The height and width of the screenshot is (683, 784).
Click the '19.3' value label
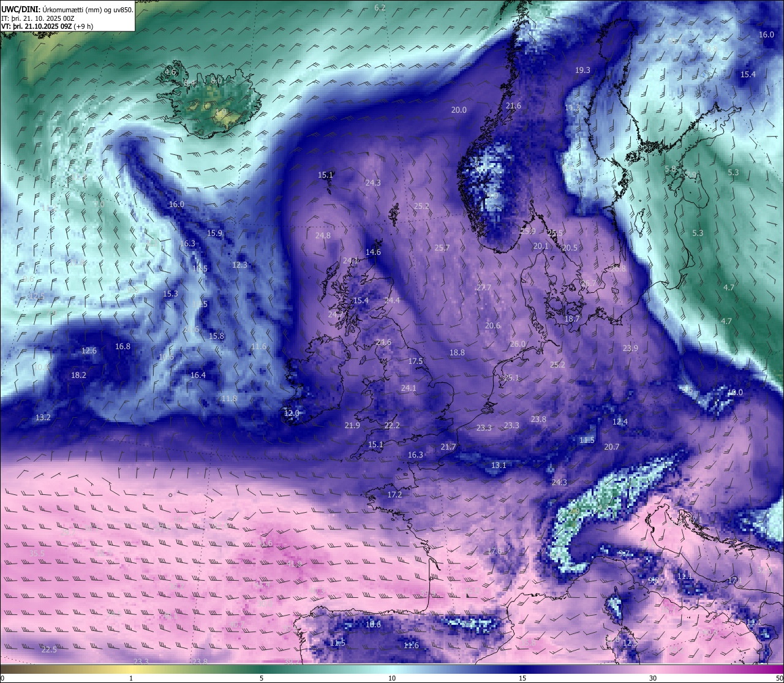(x=582, y=70)
